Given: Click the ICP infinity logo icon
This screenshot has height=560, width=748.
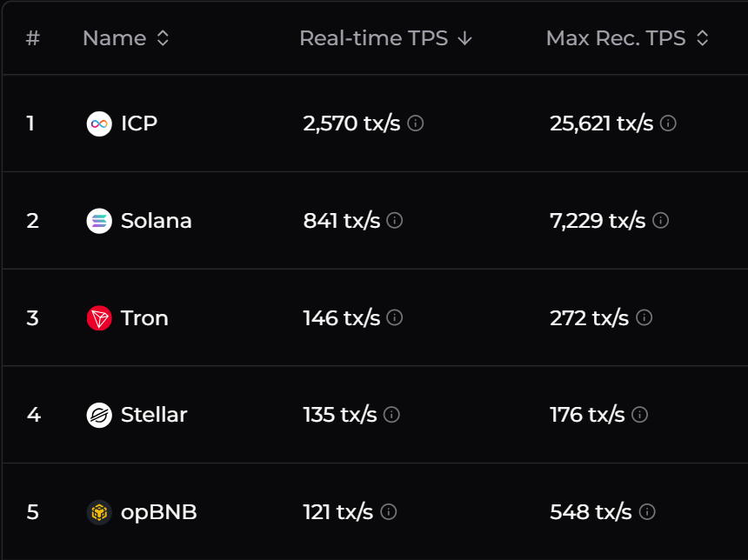Looking at the screenshot, I should click(x=99, y=123).
